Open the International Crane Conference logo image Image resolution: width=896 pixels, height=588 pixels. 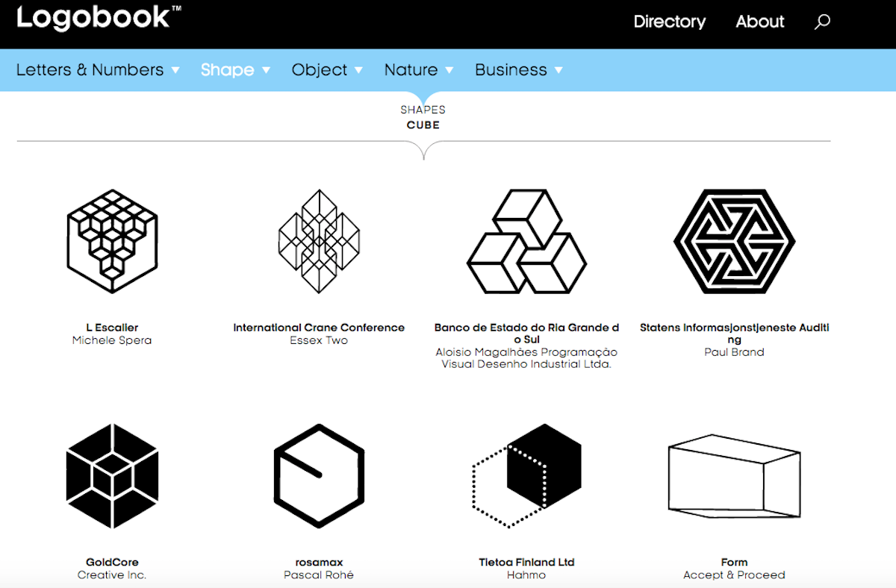pyautogui.click(x=319, y=241)
